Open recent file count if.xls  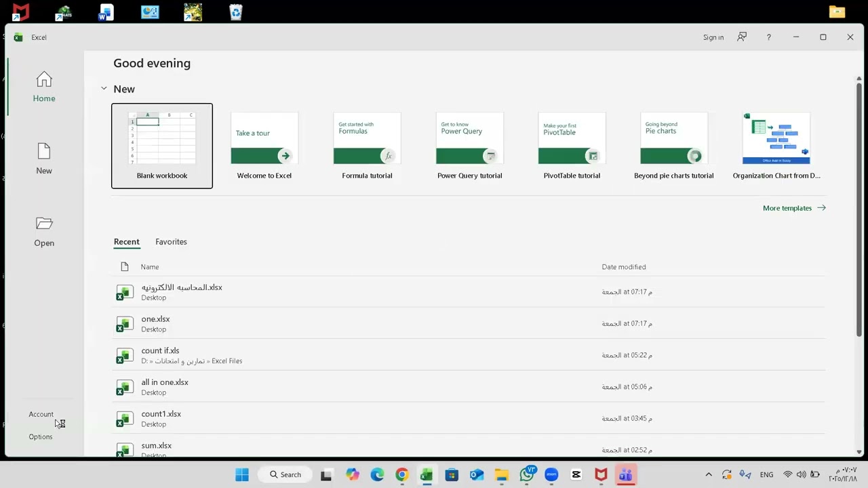[469, 355]
